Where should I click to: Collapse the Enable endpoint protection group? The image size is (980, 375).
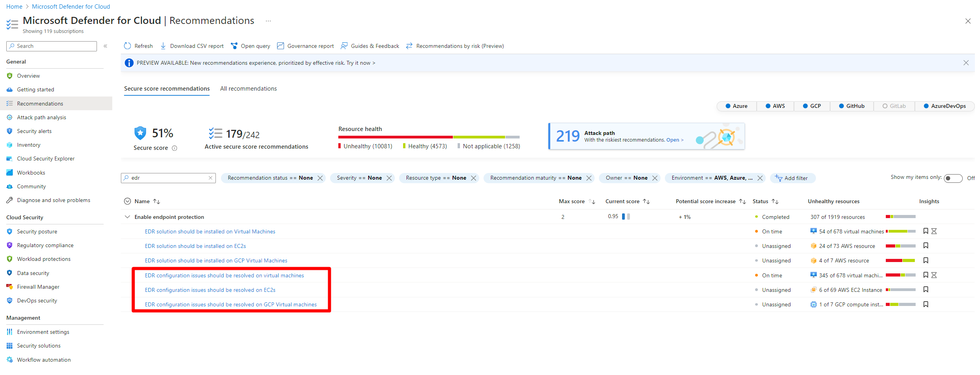coord(127,217)
